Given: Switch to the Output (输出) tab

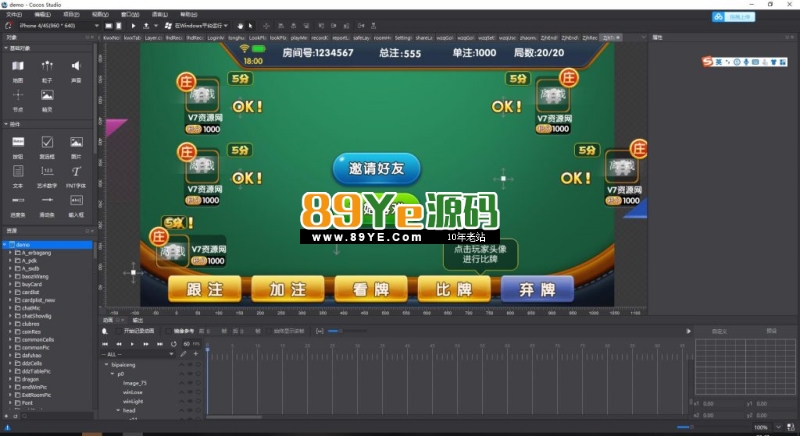Looking at the screenshot, I should [138, 320].
